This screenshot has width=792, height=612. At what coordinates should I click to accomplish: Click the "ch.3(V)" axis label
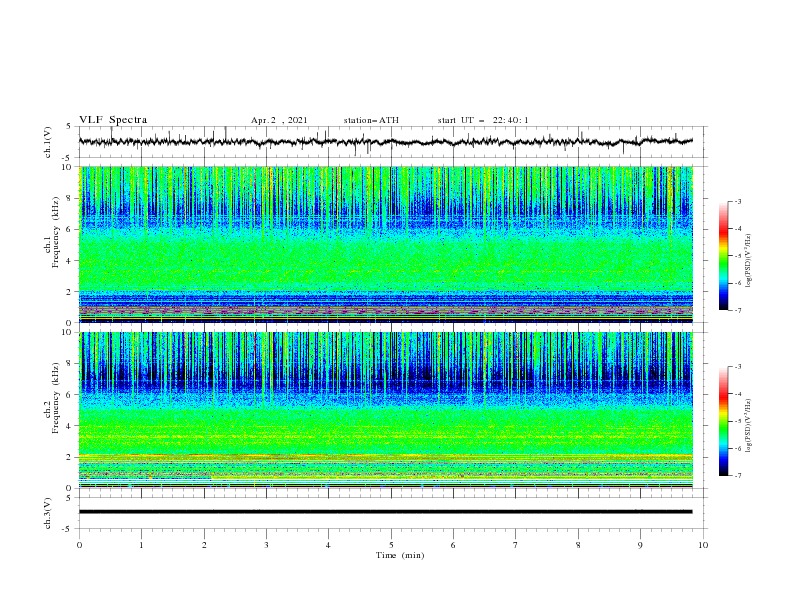[48, 513]
